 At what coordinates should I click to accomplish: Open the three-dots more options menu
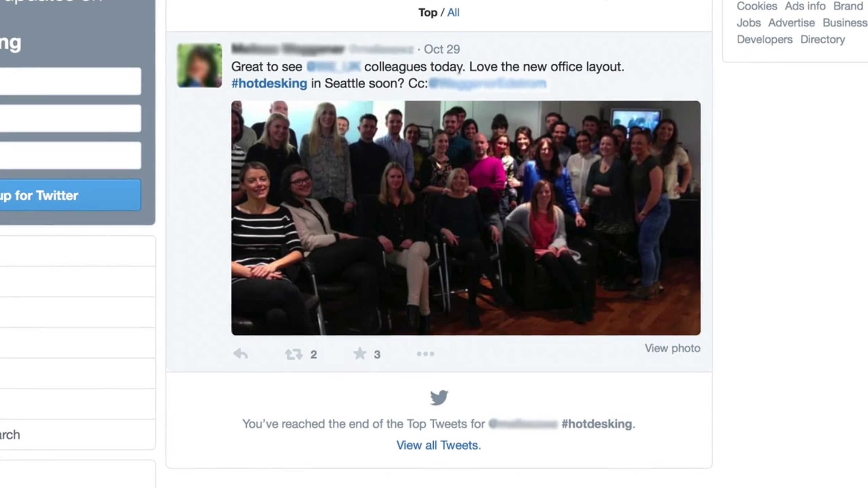(425, 354)
